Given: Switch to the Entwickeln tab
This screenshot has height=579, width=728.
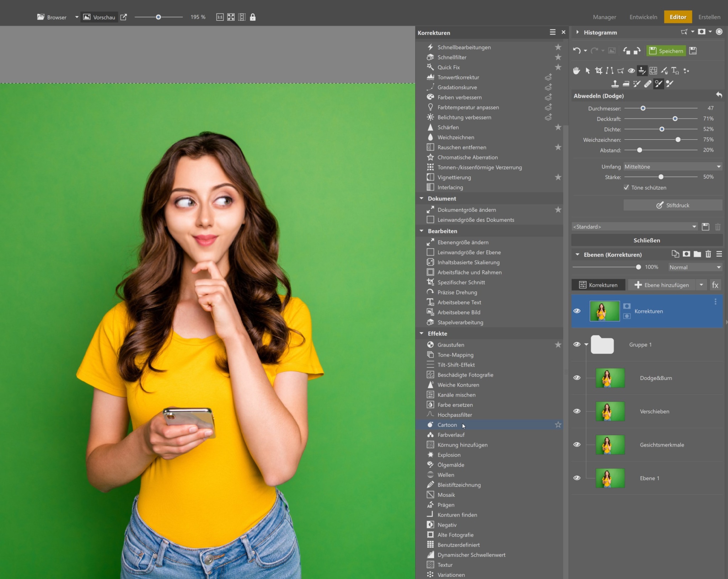Looking at the screenshot, I should coord(643,17).
